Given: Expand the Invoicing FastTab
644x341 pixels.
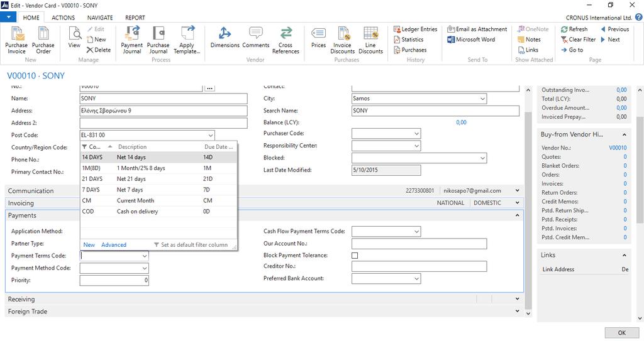Looking at the screenshot, I should coord(518,203).
